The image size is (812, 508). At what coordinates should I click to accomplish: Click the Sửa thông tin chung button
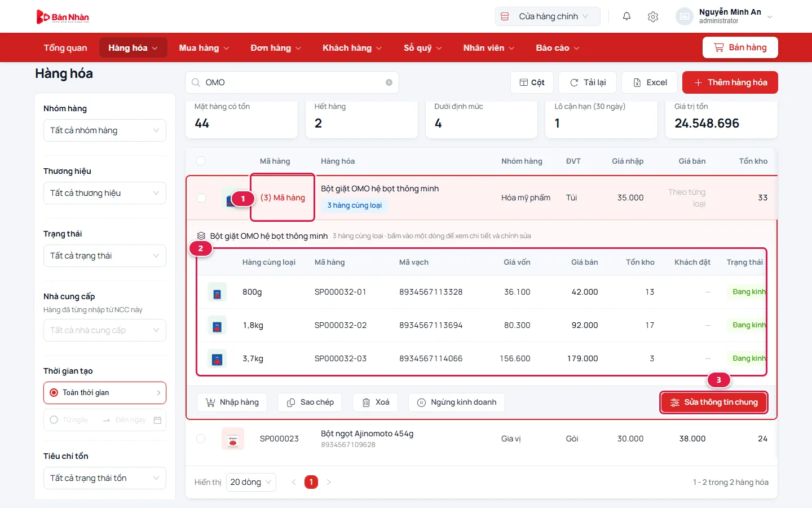(x=714, y=402)
